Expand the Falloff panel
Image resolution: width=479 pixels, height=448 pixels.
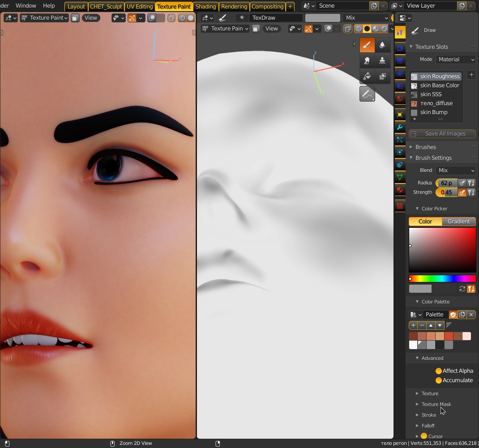(x=417, y=426)
